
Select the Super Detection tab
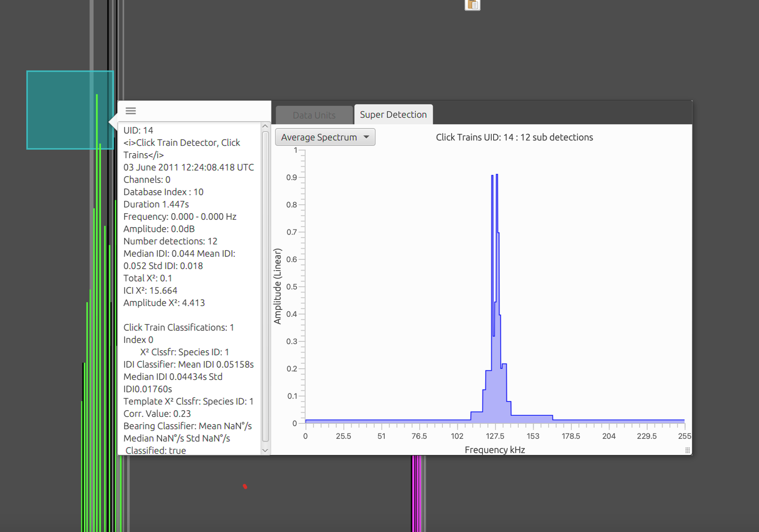point(393,115)
